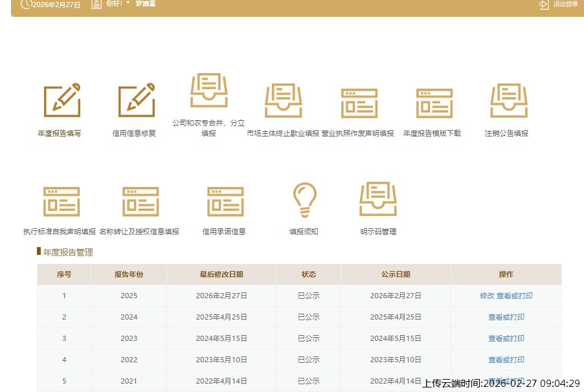Viewport: 584px width, 392px height.
Task: Click 查看或打印 for the 2022 report
Action: coord(506,360)
